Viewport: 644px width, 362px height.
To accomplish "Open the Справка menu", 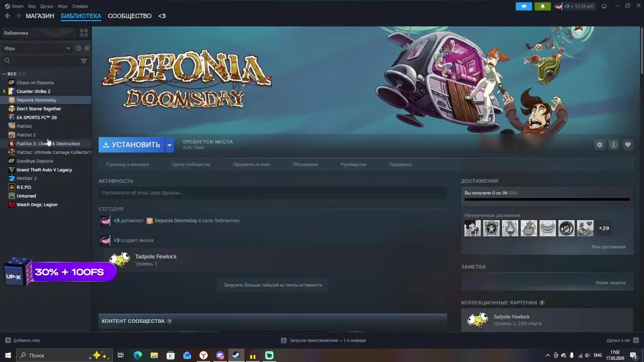I will [x=80, y=7].
